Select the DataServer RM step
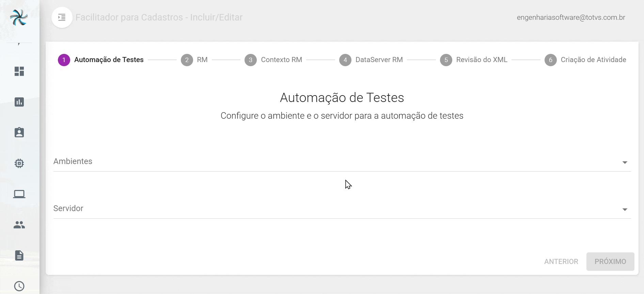 (x=371, y=60)
